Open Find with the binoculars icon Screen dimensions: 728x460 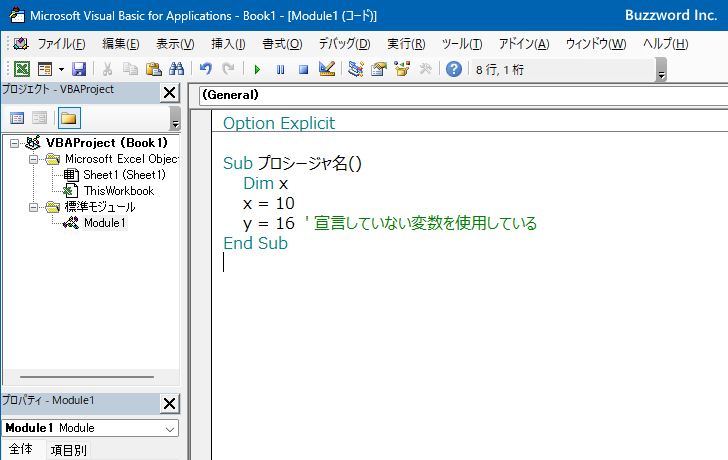(x=176, y=69)
